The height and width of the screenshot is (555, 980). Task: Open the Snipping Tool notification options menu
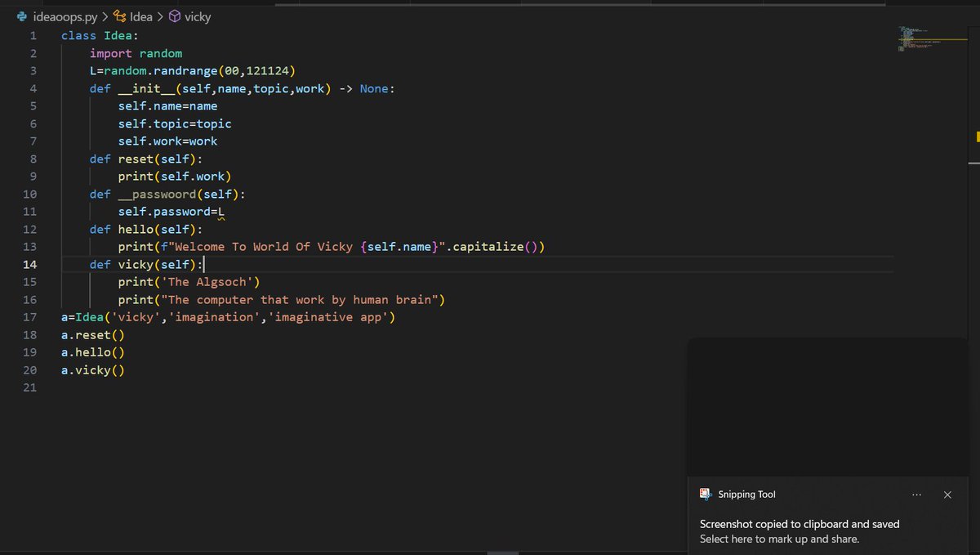click(x=917, y=495)
